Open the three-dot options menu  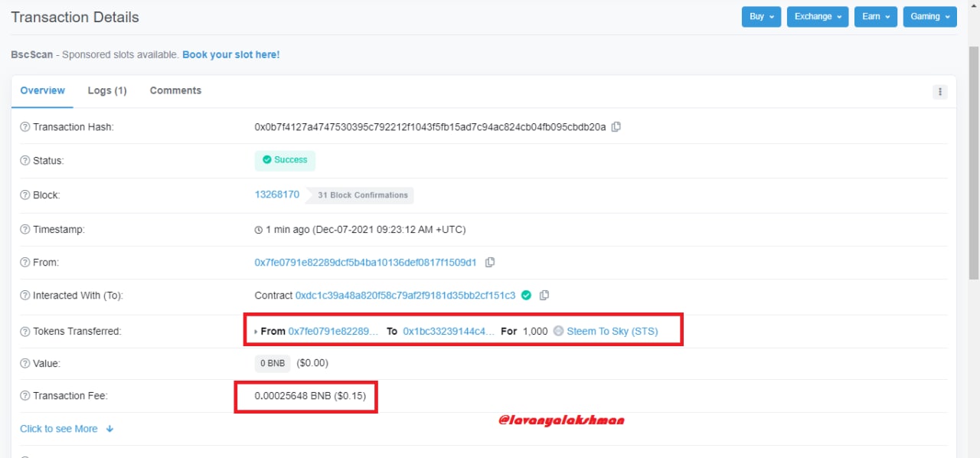tap(940, 92)
